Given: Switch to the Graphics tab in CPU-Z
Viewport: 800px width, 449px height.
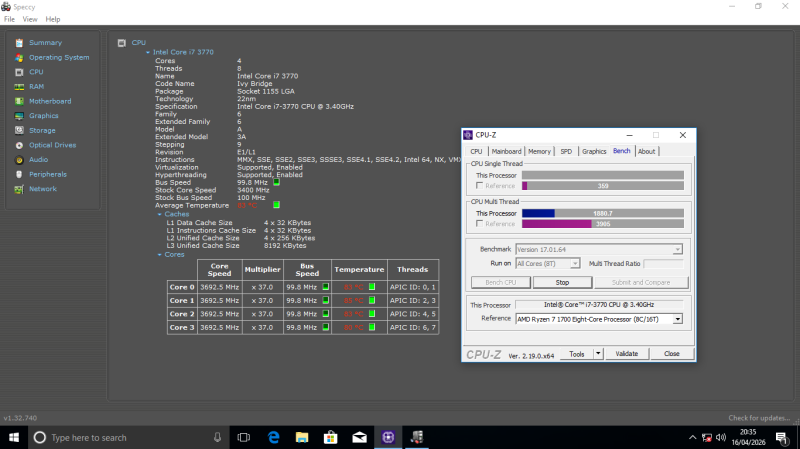Looking at the screenshot, I should 594,152.
